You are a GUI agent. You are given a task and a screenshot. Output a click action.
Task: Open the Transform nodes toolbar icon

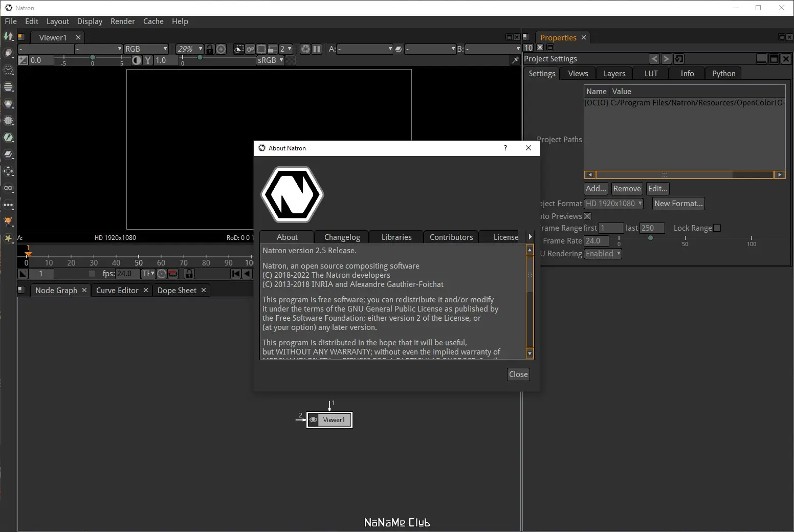tap(8, 171)
